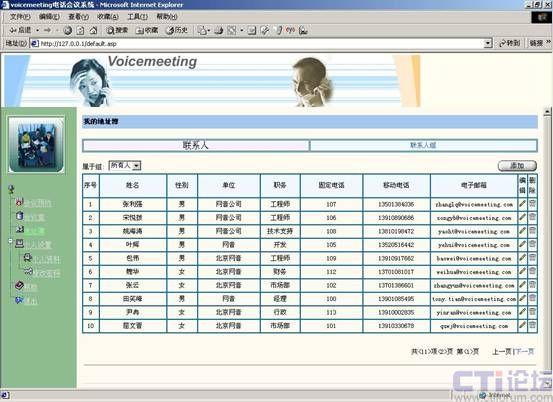This screenshot has height=402, width=553.
Task: Click the microphone root icon in sidebar tree
Action: [x=11, y=189]
